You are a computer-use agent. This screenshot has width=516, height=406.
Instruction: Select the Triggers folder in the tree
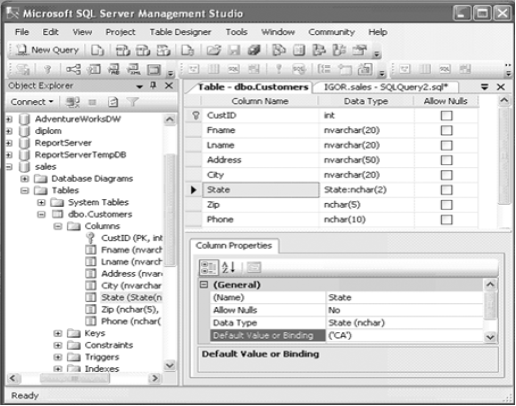point(102,357)
